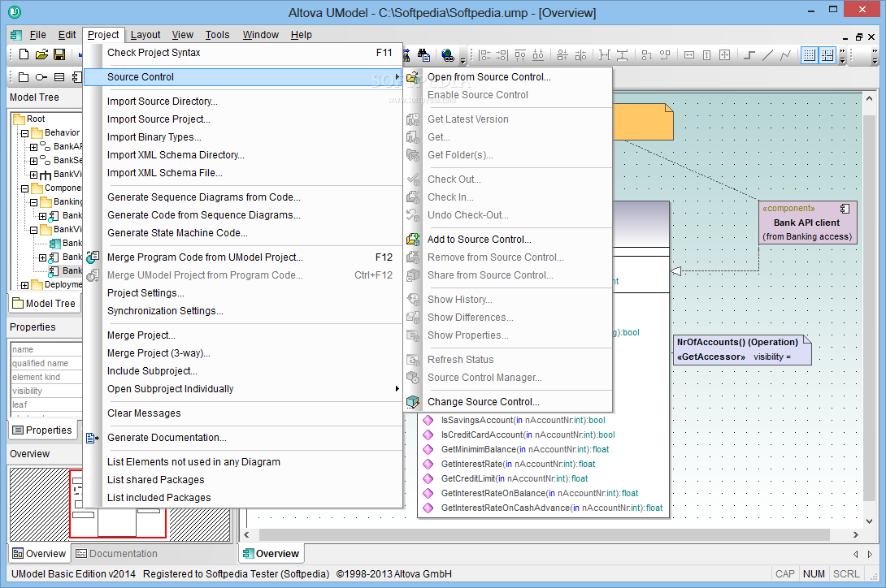Click the Generate Documentation menu icon

93,438
